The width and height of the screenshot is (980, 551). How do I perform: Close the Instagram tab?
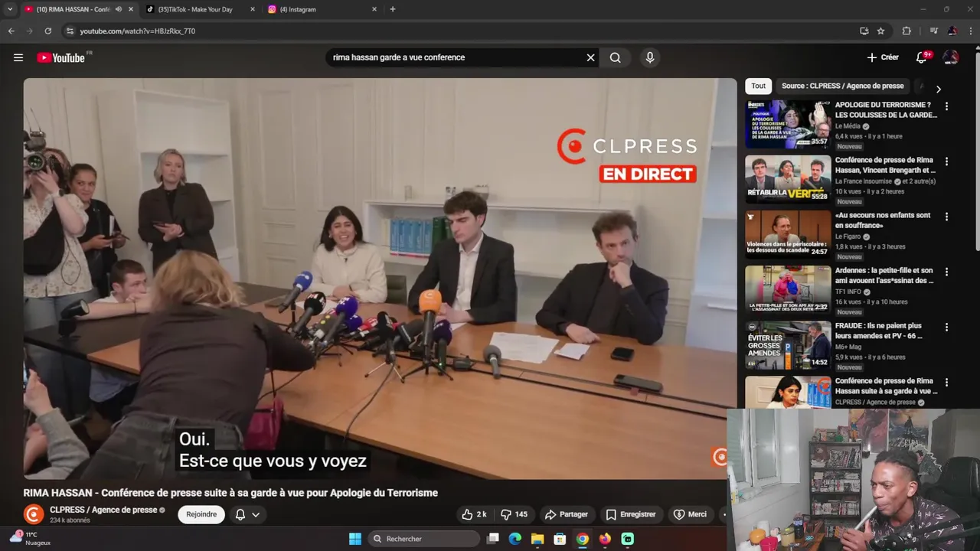tap(374, 9)
